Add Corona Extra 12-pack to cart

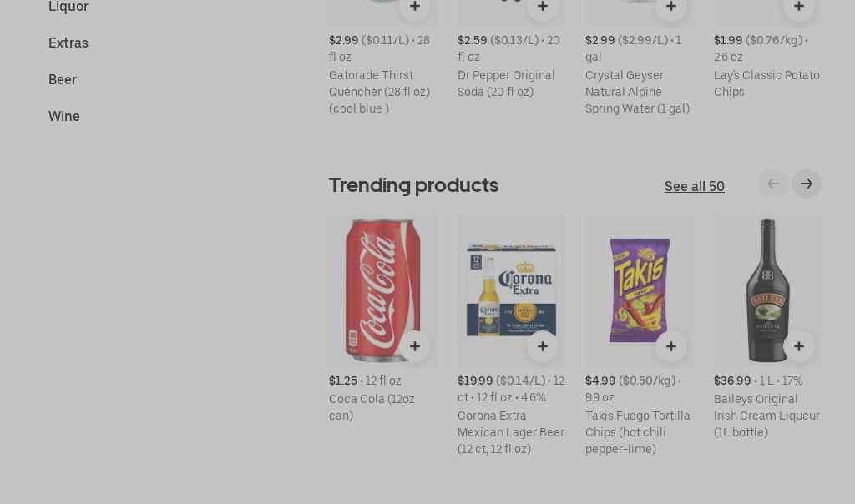click(543, 346)
